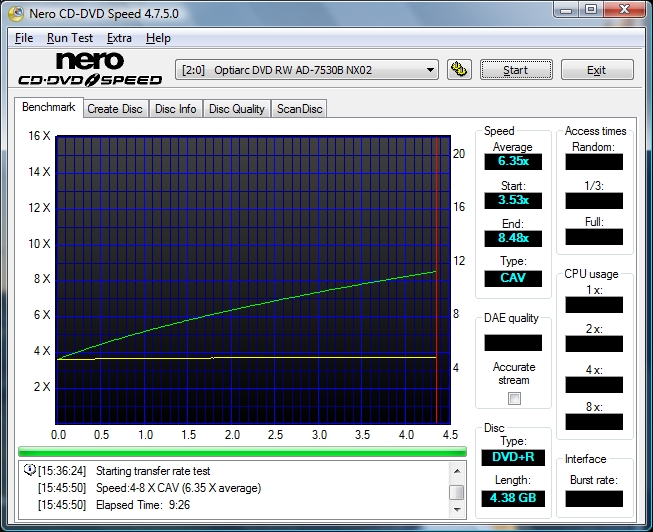
Task: Minimize the Nero CD-DVD Speed window
Action: pos(567,10)
